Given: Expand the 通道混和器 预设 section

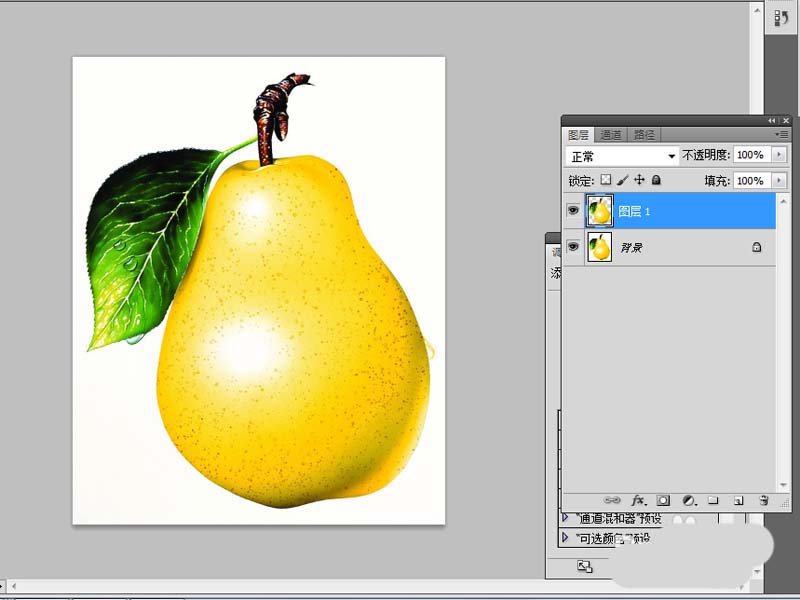Looking at the screenshot, I should pyautogui.click(x=564, y=517).
